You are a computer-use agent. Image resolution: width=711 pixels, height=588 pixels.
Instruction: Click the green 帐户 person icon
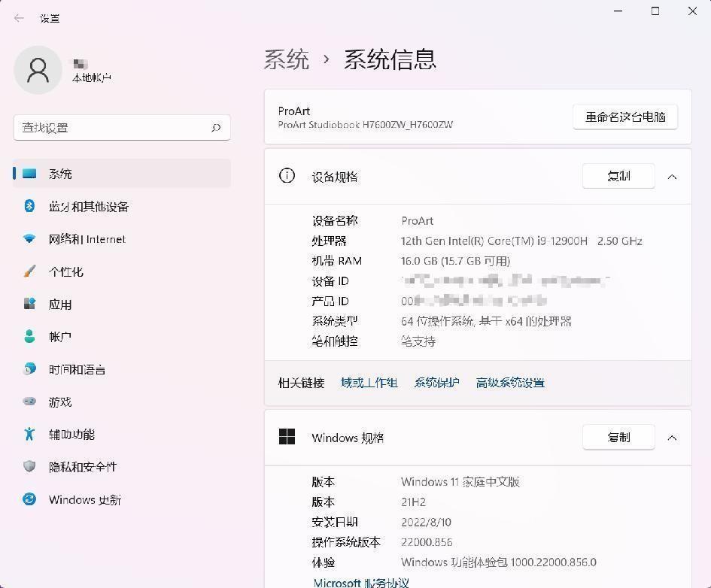point(29,337)
